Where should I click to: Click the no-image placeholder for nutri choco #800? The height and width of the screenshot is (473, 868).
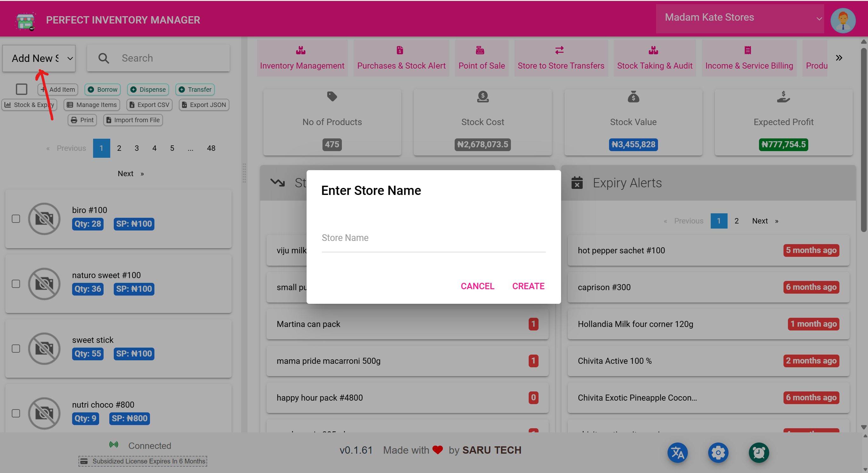(x=44, y=413)
